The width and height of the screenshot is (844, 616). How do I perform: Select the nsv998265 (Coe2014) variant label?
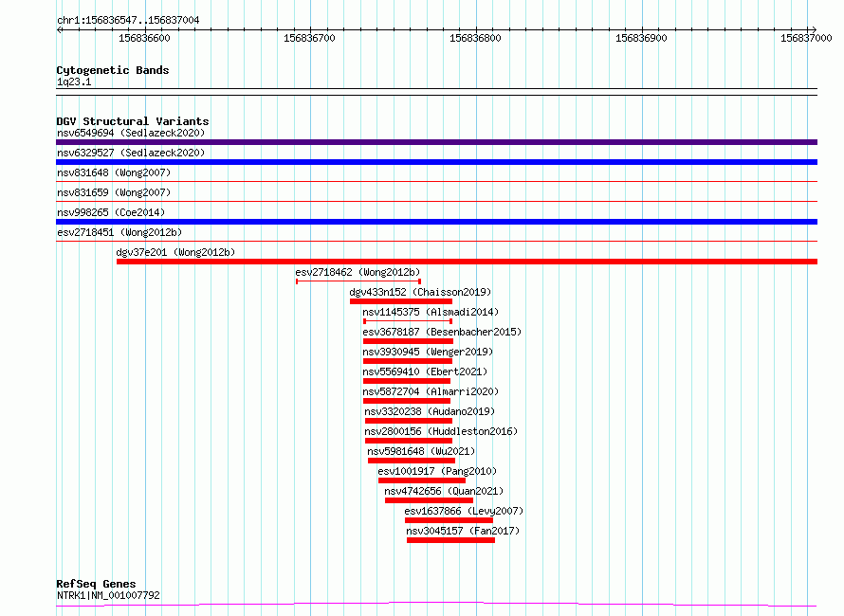[x=111, y=212]
